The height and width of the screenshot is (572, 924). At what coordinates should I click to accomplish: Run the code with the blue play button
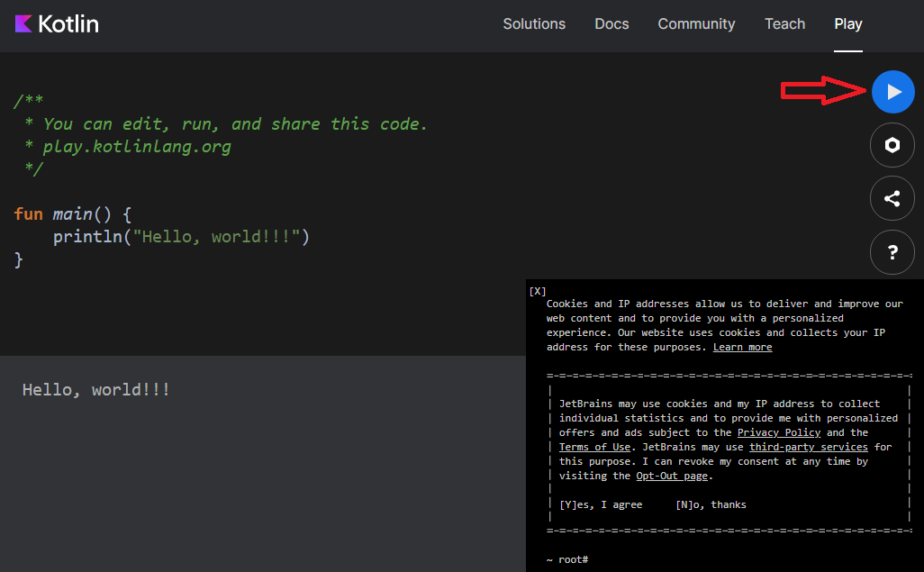(892, 92)
